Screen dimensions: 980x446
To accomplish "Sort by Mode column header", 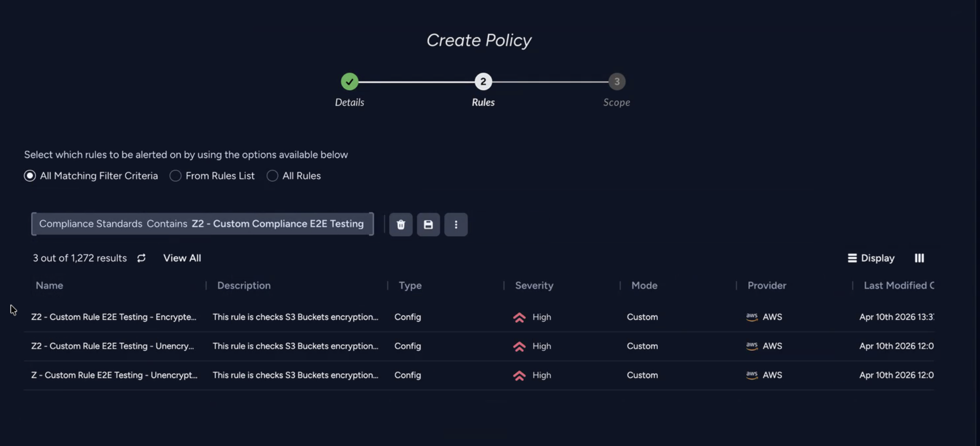I will click(x=644, y=286).
